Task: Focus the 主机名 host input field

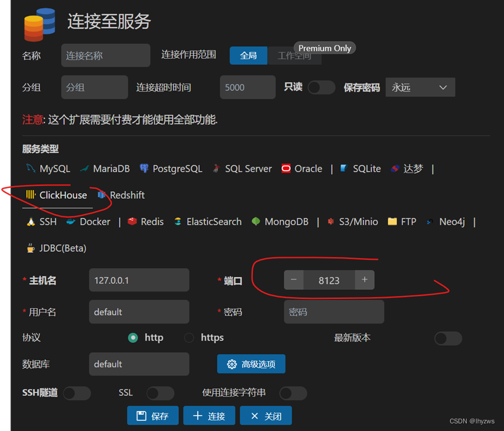Action: coord(139,280)
